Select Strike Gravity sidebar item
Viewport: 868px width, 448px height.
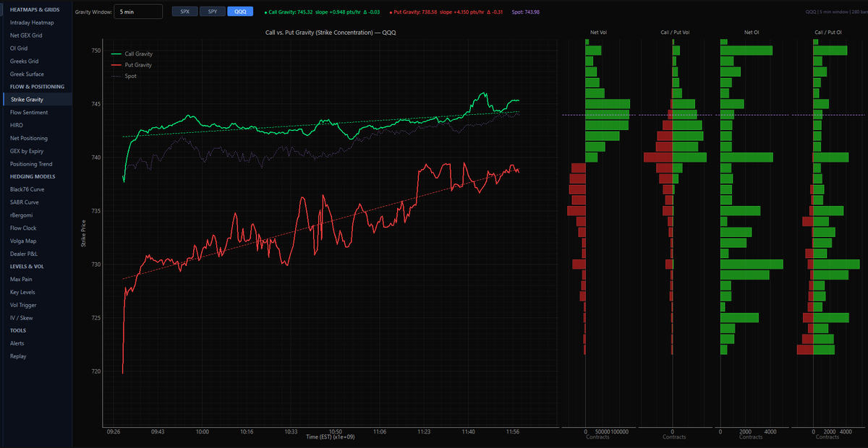tap(36, 100)
